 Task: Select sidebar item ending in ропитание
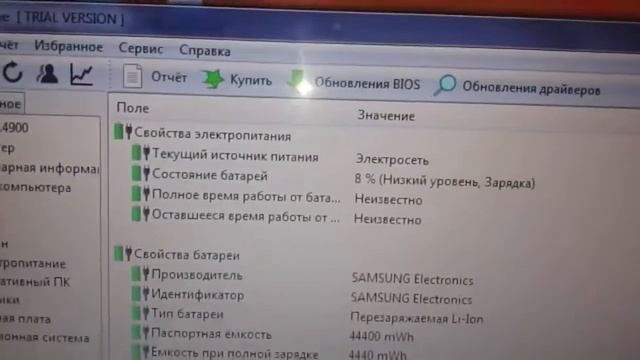pos(33,264)
